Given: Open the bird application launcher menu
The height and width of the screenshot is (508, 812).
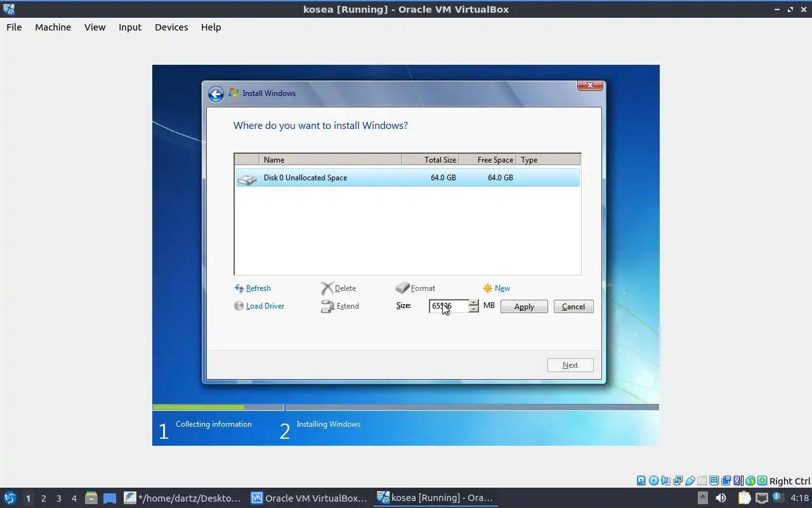Looking at the screenshot, I should [x=10, y=498].
